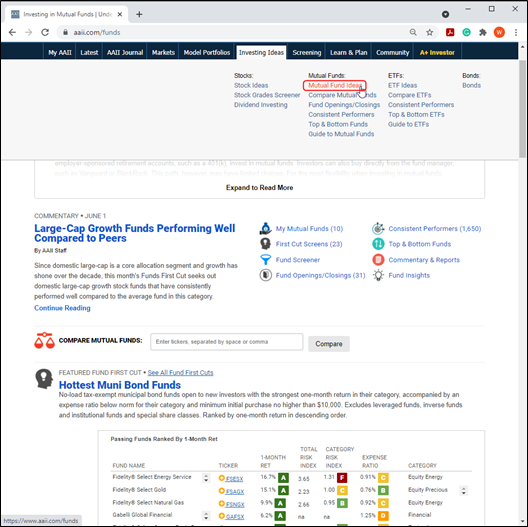Screen dimensions: 528x527
Task: Click the Consistent Performers target icon
Action: pyautogui.click(x=378, y=229)
